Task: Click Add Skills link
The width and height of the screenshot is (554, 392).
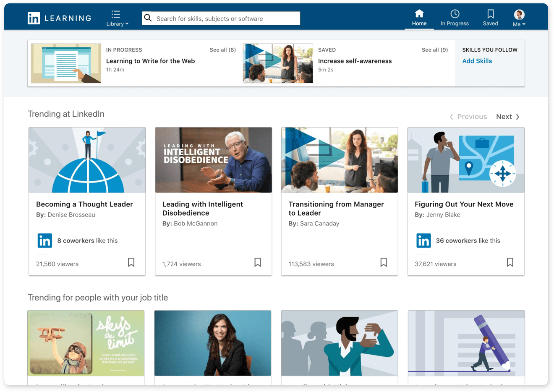Action: [477, 61]
